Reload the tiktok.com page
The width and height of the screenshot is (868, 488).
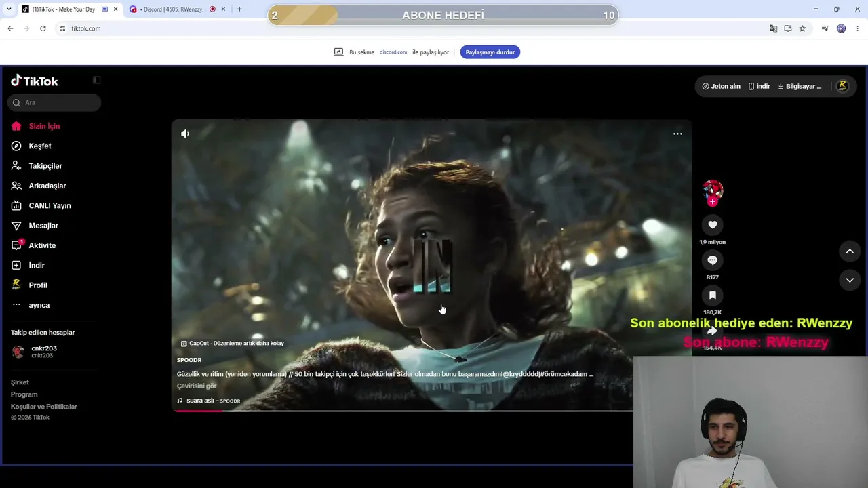pyautogui.click(x=43, y=28)
